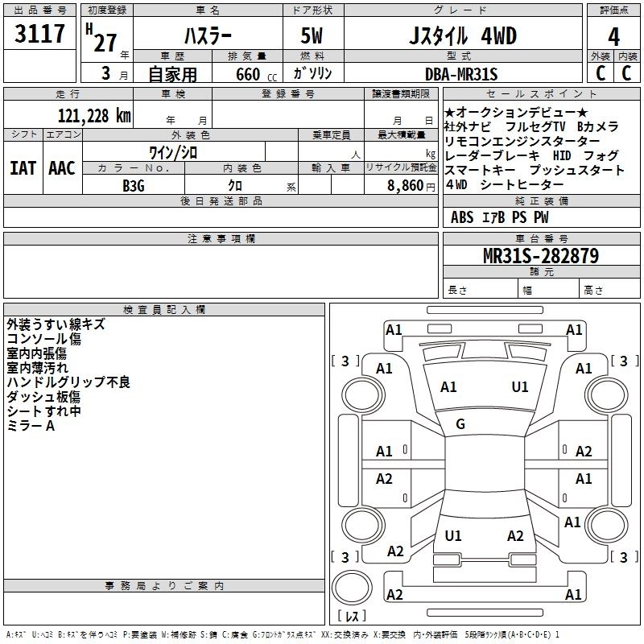Select the ハンドルグリップ不良 inspector note

click(x=68, y=382)
